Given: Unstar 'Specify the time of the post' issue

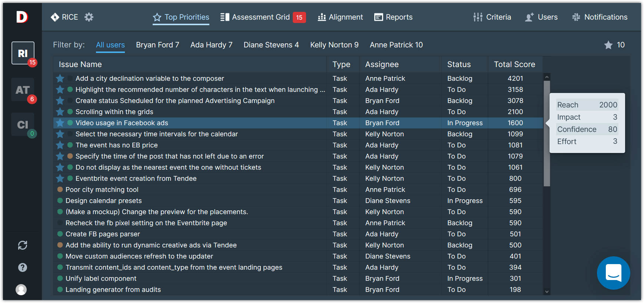Looking at the screenshot, I should point(60,156).
